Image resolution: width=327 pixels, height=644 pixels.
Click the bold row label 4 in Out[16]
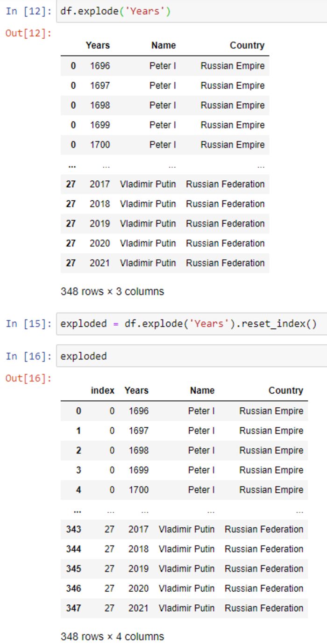(x=78, y=490)
